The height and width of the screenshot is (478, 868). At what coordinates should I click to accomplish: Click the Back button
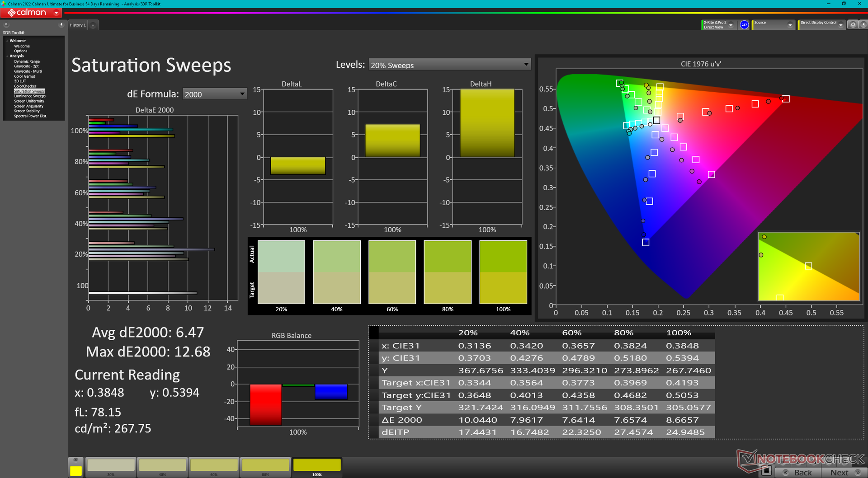click(x=798, y=473)
